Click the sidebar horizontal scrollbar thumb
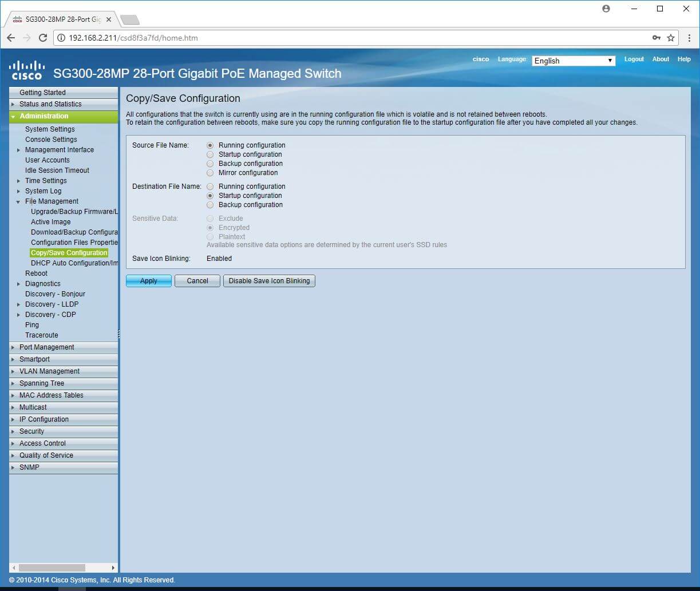The image size is (700, 591). [x=52, y=568]
